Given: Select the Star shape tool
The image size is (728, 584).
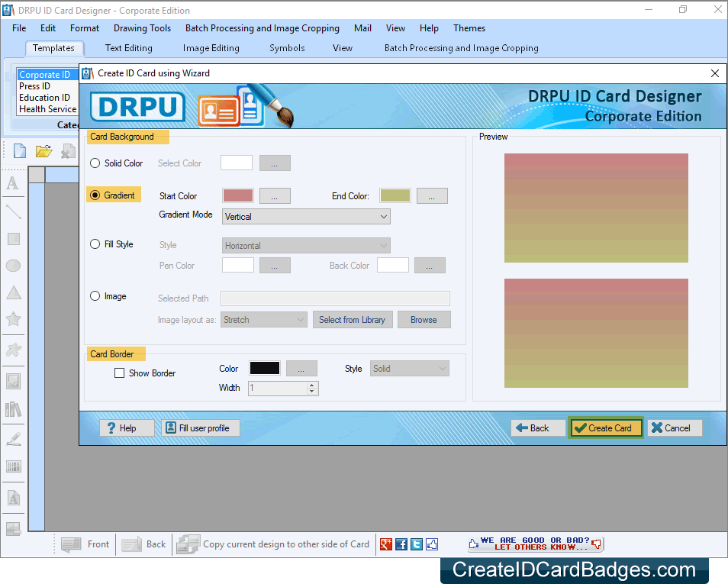Looking at the screenshot, I should tap(14, 319).
